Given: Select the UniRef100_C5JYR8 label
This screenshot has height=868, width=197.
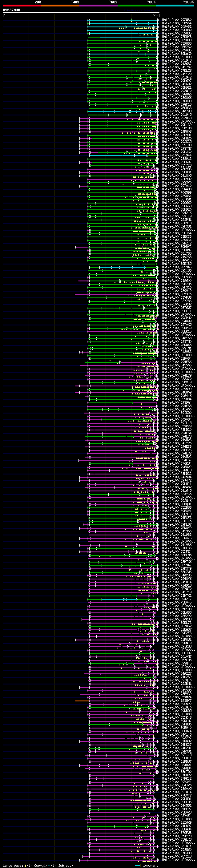Looking at the screenshot, I should coord(177,836).
